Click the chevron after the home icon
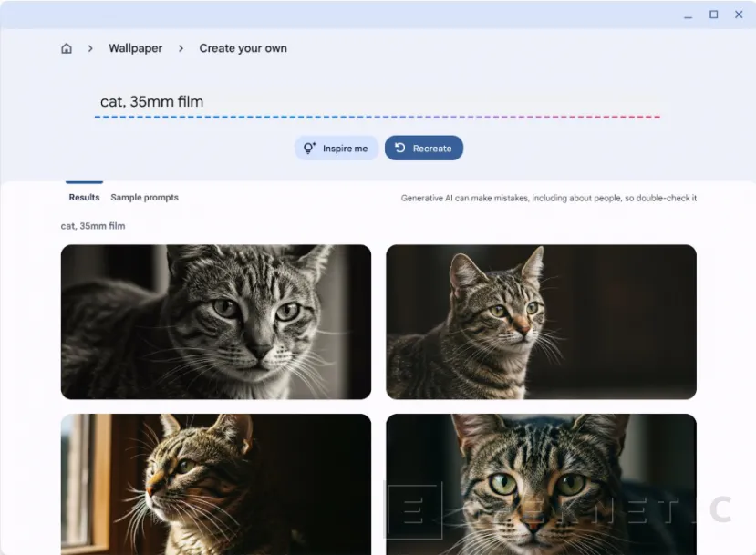 click(88, 47)
